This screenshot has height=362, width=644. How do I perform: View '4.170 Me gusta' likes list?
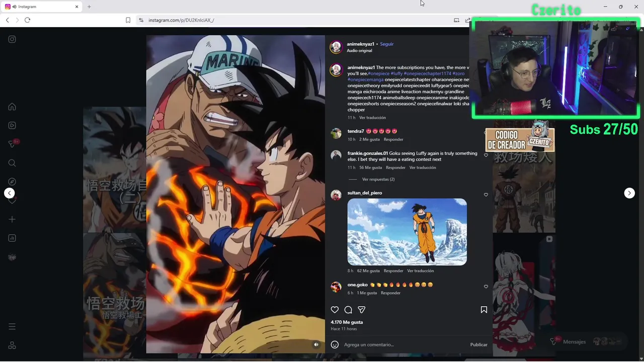point(347,322)
